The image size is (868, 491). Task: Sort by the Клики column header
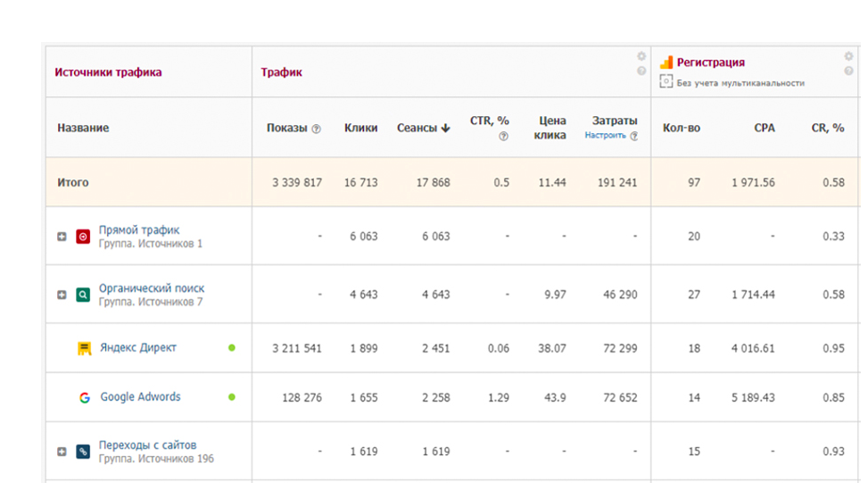coord(361,128)
